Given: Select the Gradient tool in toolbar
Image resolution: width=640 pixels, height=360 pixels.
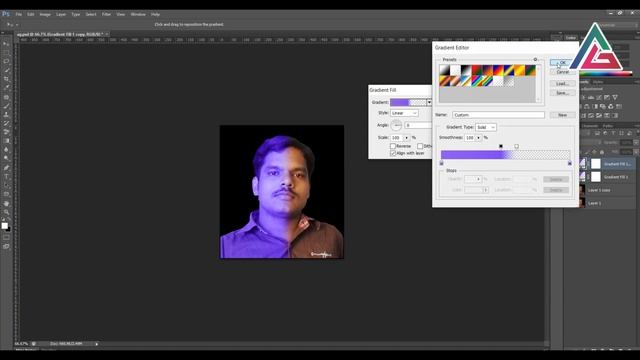Looking at the screenshot, I should (6, 141).
